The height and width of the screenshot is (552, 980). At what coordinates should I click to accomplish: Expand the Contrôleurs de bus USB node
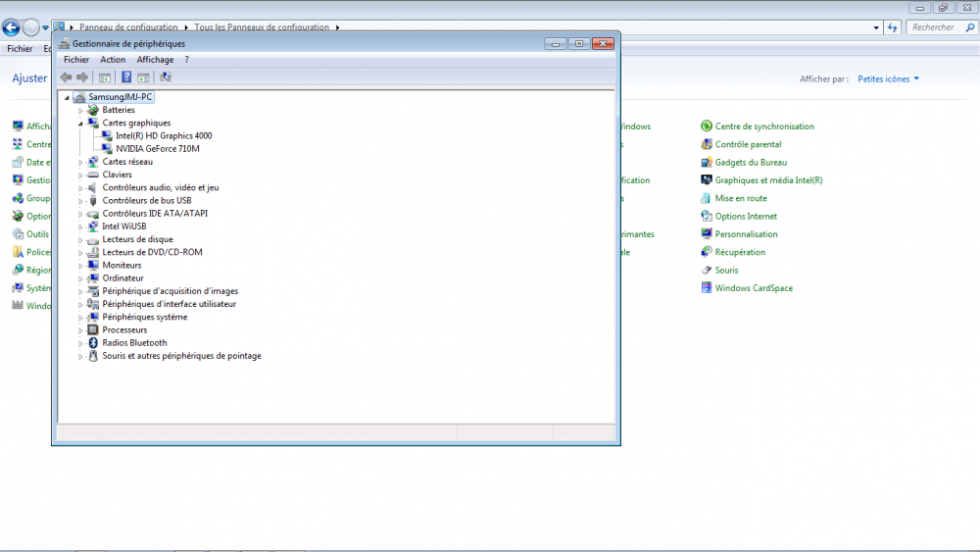(x=81, y=200)
